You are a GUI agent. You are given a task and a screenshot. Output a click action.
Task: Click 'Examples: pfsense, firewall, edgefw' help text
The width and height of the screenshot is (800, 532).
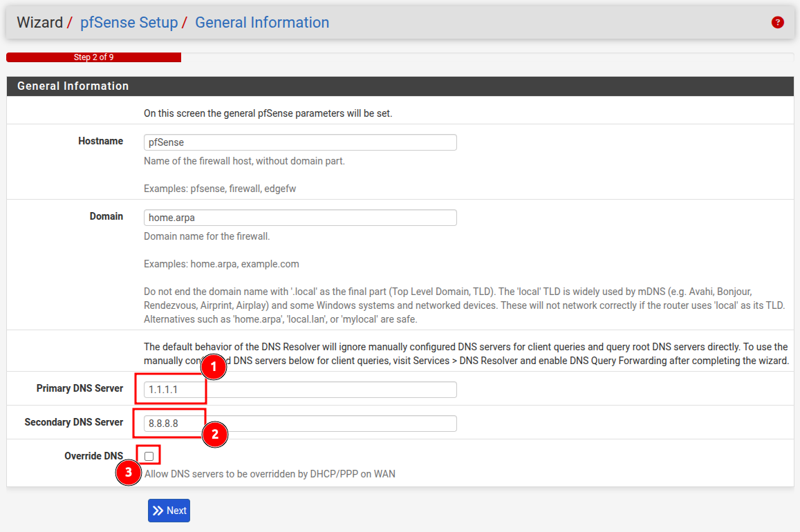[x=220, y=189]
